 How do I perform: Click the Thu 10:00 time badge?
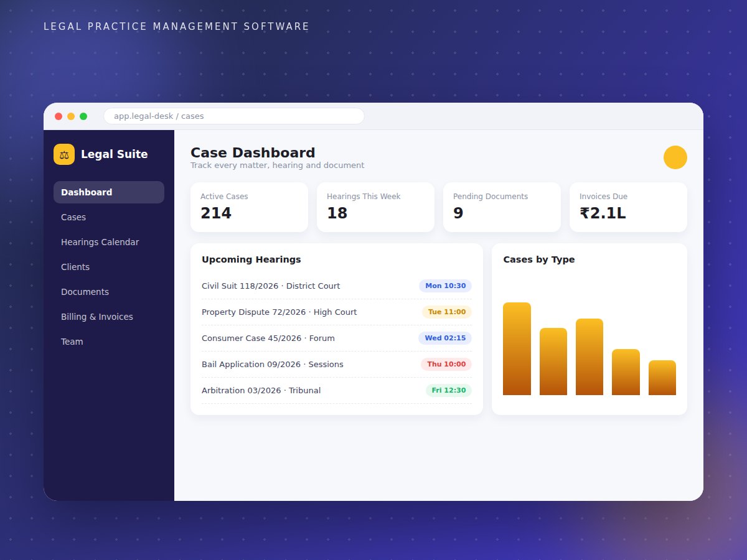tap(446, 365)
